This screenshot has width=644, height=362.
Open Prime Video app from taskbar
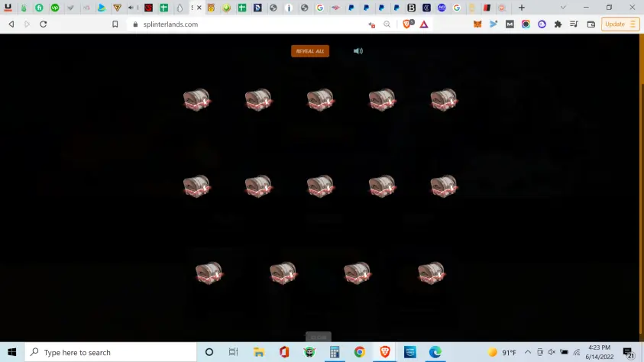tap(410, 352)
